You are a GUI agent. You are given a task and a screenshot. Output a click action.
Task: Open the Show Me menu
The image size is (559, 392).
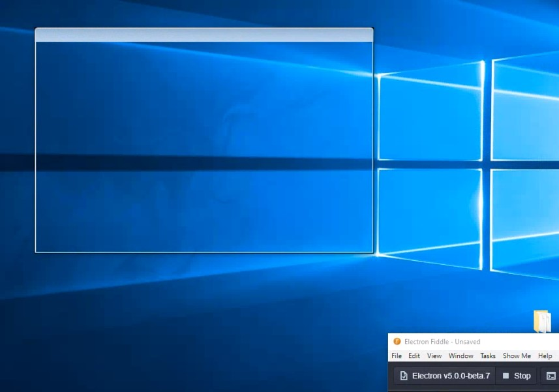[x=517, y=355]
